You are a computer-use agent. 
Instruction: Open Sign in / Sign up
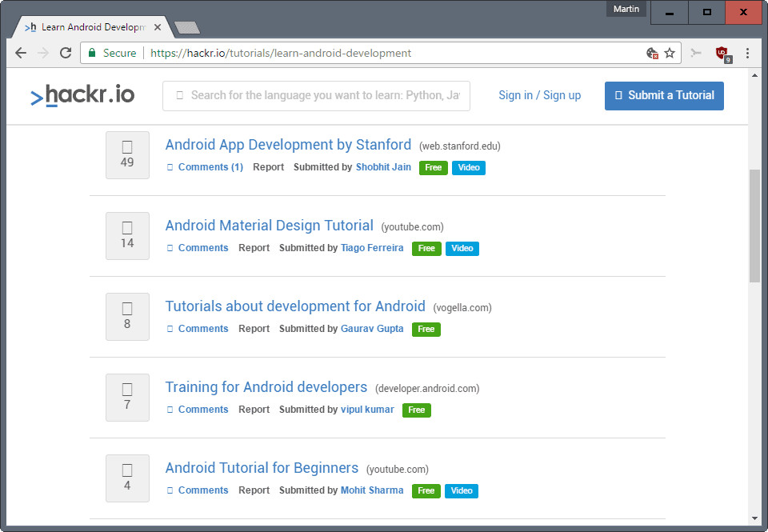(539, 95)
